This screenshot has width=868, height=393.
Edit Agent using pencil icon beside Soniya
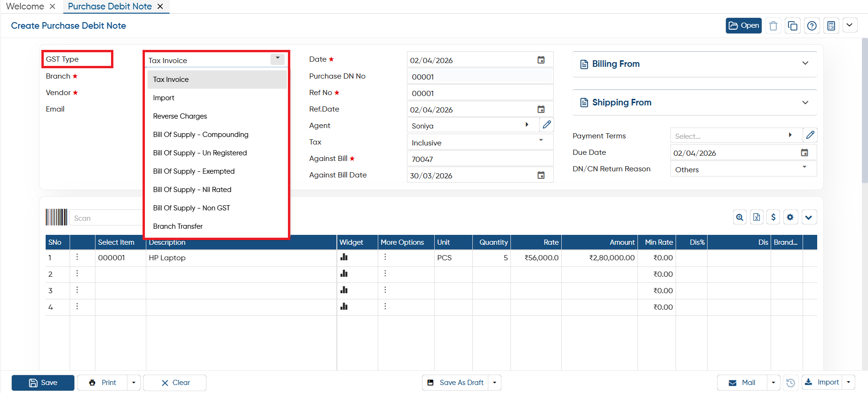point(547,125)
